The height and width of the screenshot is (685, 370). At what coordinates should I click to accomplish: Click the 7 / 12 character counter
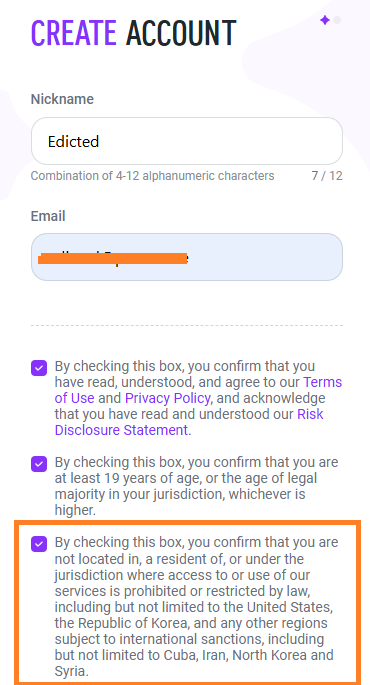[327, 176]
